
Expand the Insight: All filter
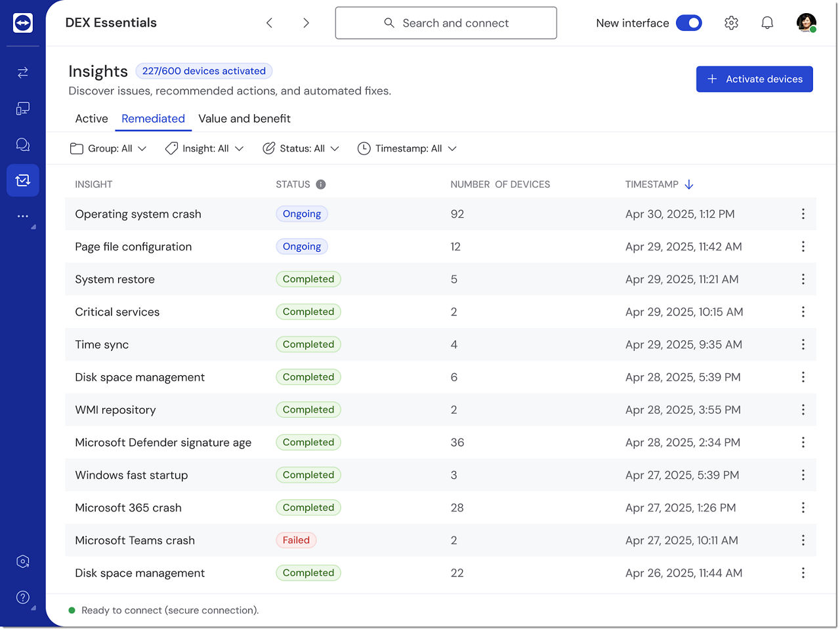click(204, 149)
